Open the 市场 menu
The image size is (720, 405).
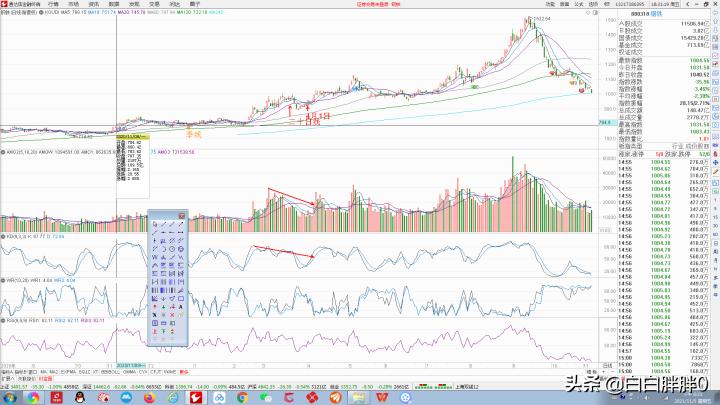click(x=73, y=4)
